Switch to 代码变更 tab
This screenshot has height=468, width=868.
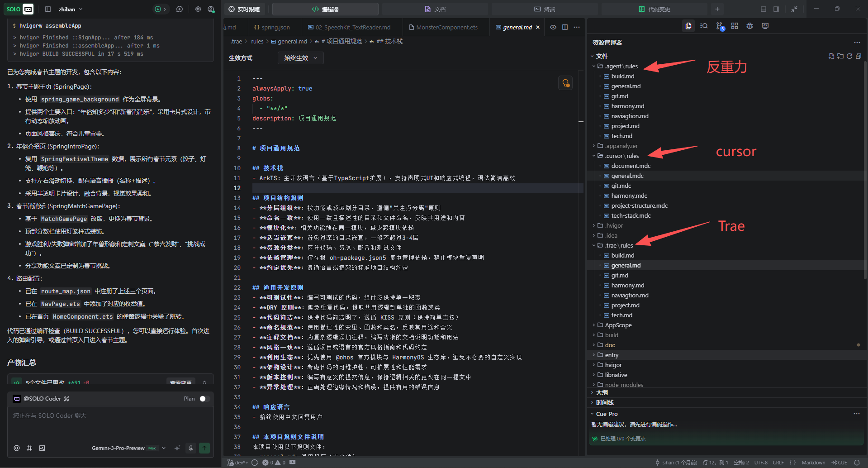pos(654,9)
